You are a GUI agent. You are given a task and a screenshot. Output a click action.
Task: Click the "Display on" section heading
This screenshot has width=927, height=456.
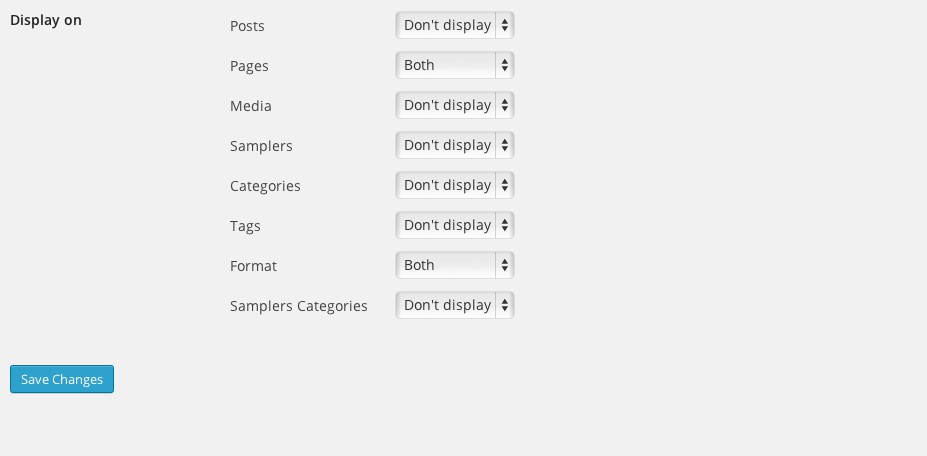click(x=46, y=20)
